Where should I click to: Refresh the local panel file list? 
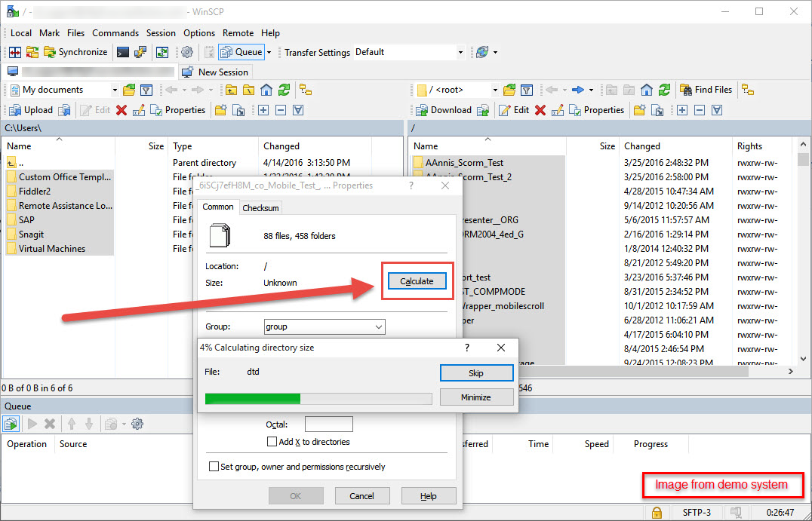[x=284, y=90]
